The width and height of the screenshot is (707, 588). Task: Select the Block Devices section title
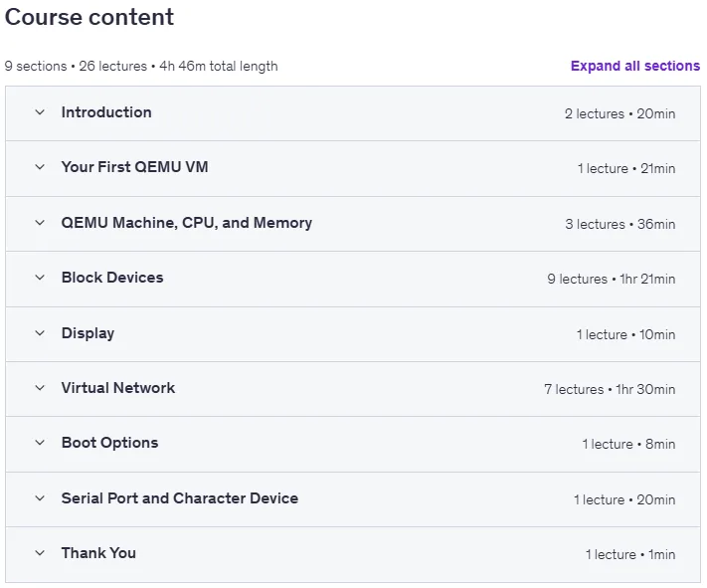tap(112, 278)
